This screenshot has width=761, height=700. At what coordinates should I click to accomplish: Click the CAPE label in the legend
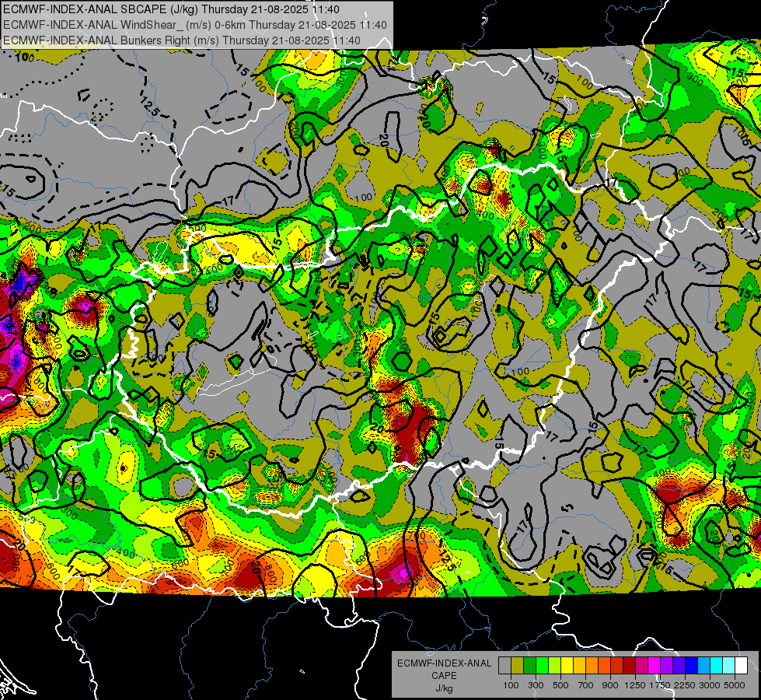[444, 676]
